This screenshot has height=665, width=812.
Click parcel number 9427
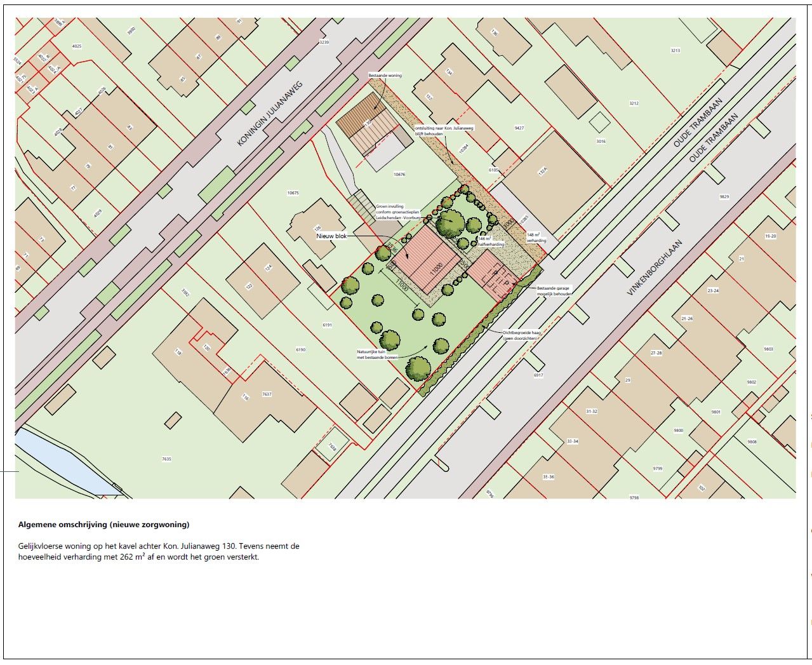tap(519, 128)
